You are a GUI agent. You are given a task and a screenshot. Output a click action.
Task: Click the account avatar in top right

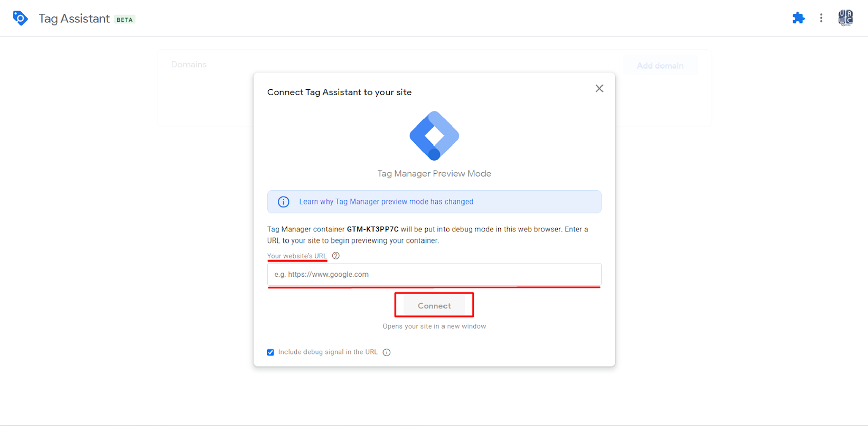845,18
